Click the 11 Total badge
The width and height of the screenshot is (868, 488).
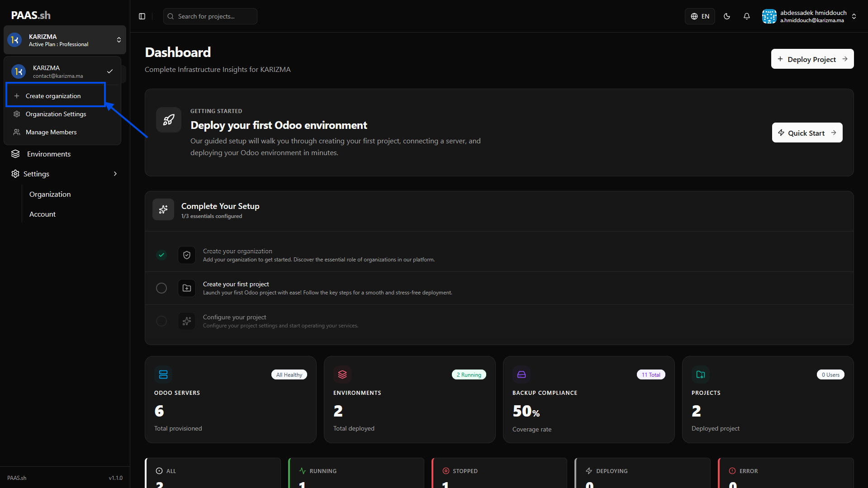tap(651, 374)
